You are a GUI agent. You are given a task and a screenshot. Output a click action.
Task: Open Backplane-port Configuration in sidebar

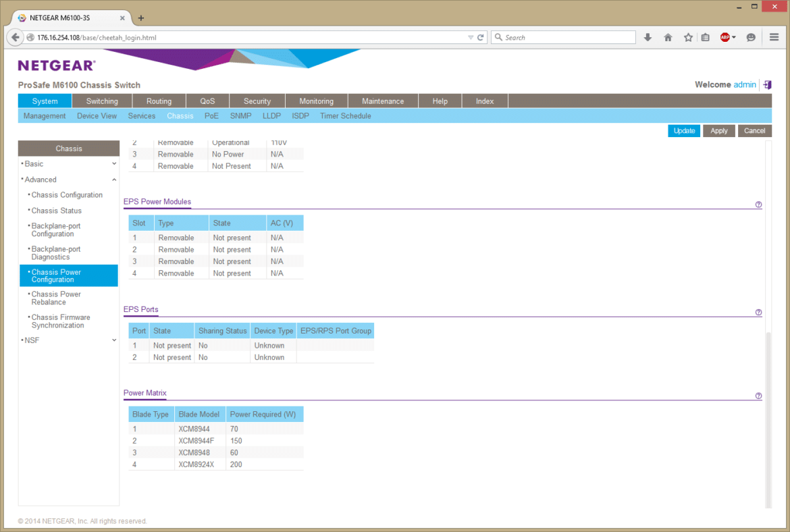pyautogui.click(x=56, y=230)
